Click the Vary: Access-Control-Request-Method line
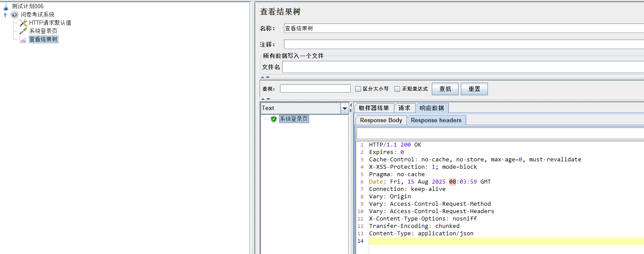Viewport: 644px width, 254px height. (x=430, y=204)
